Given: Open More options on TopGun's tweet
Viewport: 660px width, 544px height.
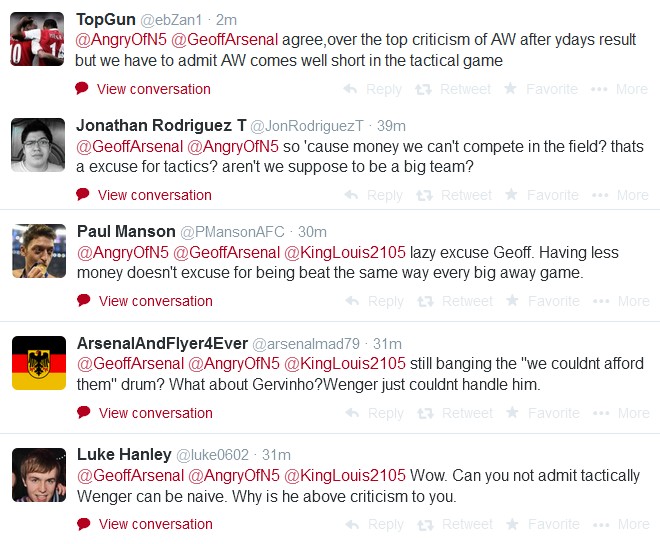Looking at the screenshot, I should pos(620,89).
